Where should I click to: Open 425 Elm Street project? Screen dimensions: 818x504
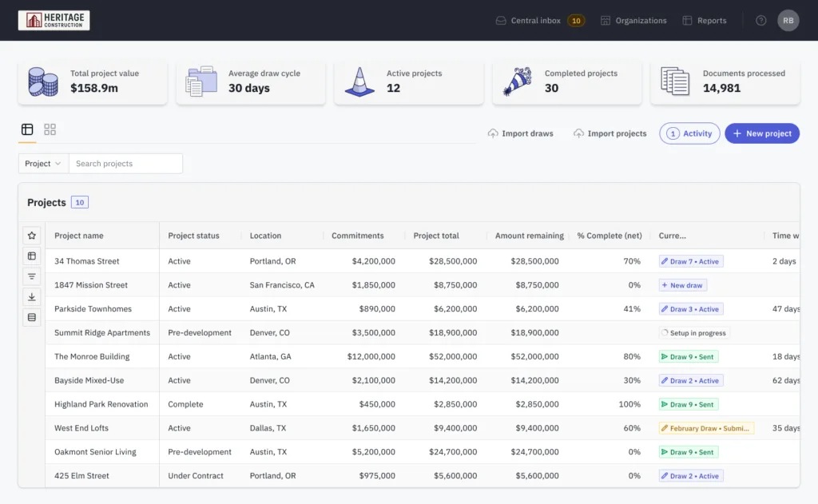[x=82, y=476]
